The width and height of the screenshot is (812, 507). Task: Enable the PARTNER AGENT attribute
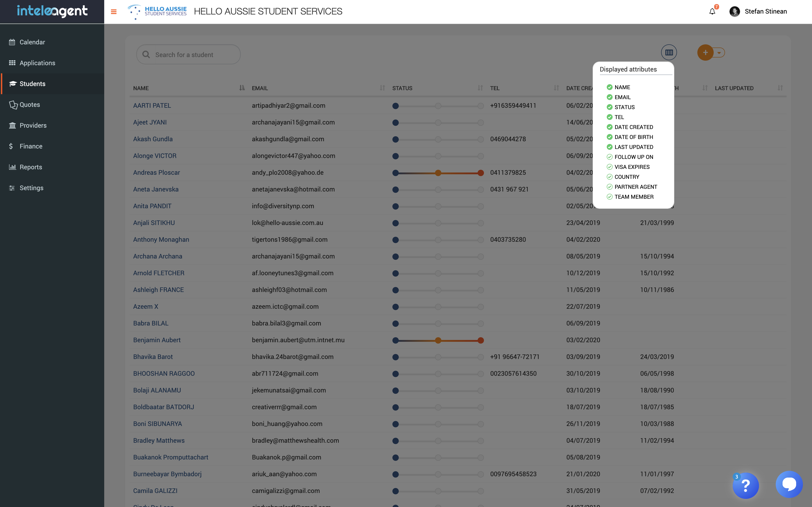pyautogui.click(x=610, y=187)
